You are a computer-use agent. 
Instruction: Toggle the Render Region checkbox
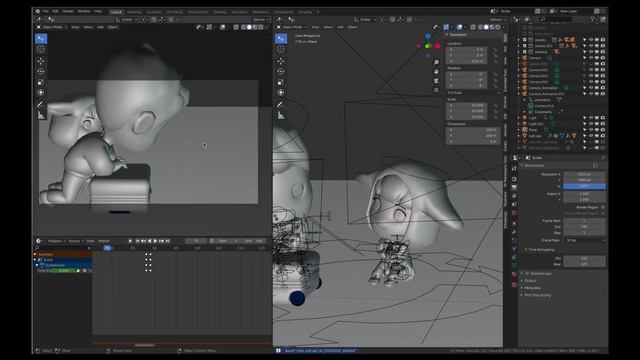(603, 207)
